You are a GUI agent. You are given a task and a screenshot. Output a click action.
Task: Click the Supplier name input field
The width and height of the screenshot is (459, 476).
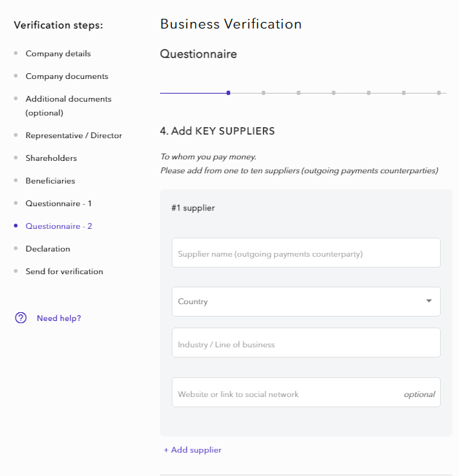pyautogui.click(x=306, y=253)
